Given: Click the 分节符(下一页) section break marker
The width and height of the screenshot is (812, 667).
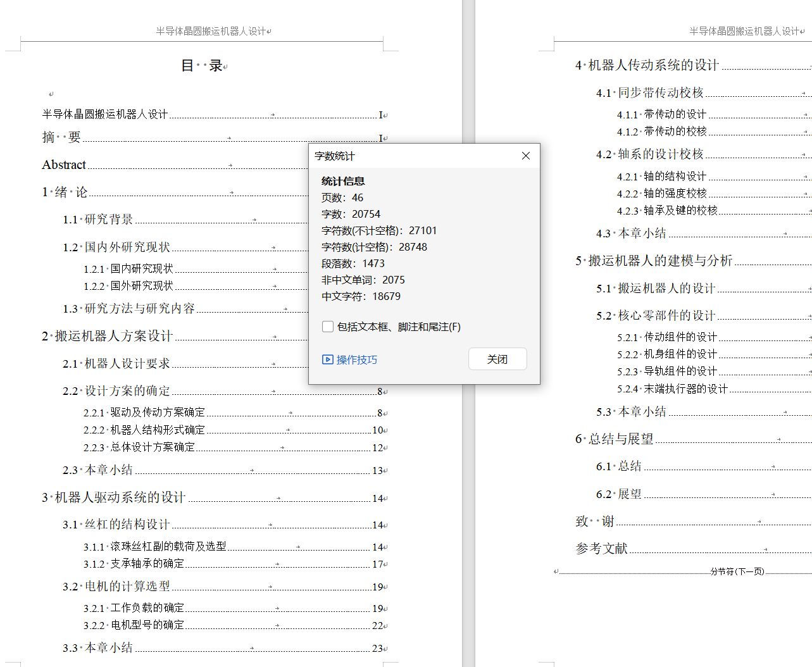Looking at the screenshot, I should click(x=737, y=571).
